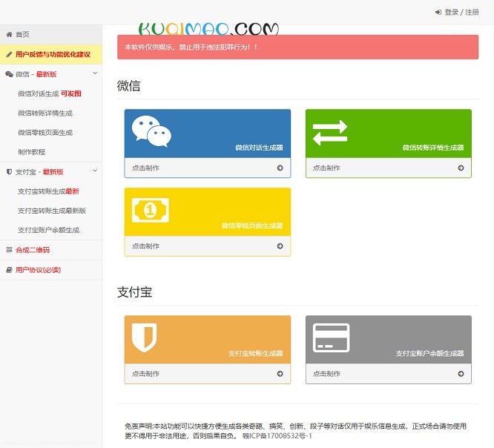
Task: Open 用户反馈与功能优化建议 menu item
Action: coord(50,54)
